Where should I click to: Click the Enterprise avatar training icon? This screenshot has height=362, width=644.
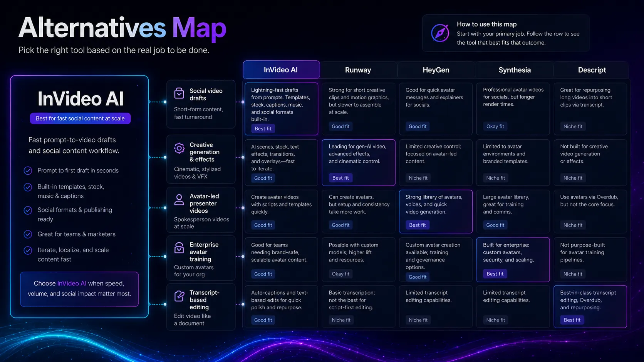179,248
